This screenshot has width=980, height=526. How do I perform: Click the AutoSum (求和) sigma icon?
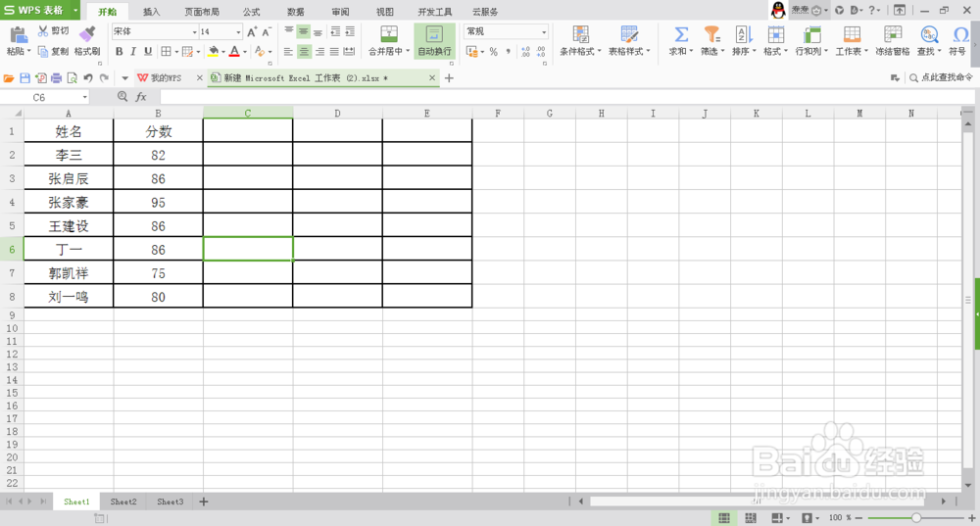[681, 34]
